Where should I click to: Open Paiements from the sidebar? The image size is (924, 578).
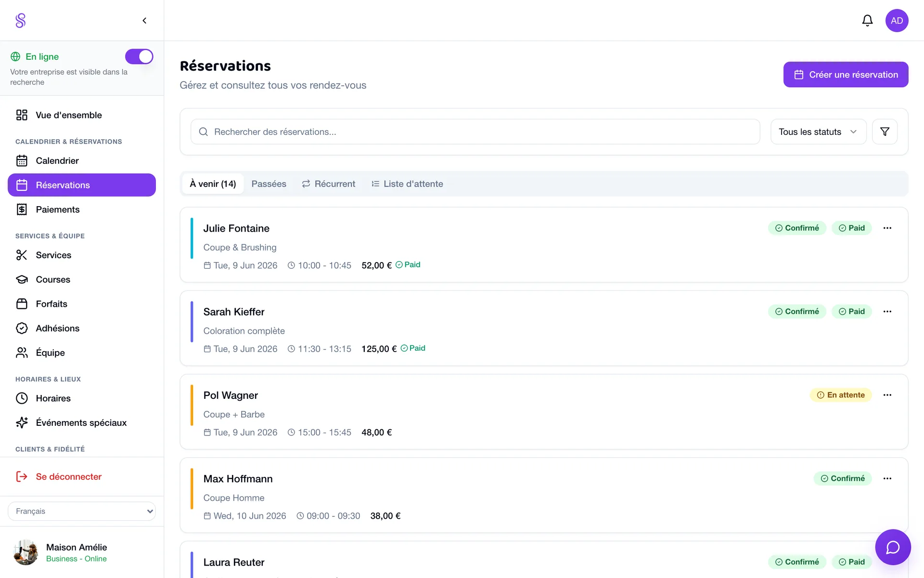point(82,210)
